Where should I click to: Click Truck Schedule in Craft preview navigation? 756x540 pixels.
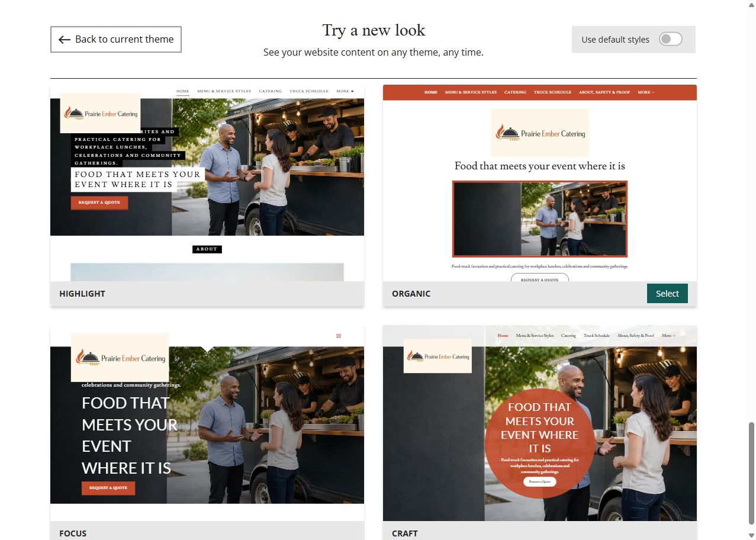pos(597,336)
